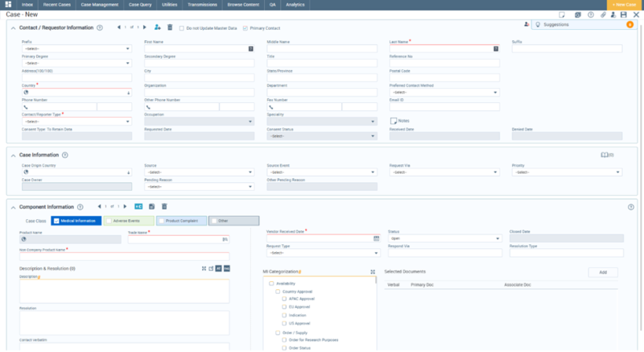644x352 pixels.
Task: Click the New Case button
Action: click(625, 4)
